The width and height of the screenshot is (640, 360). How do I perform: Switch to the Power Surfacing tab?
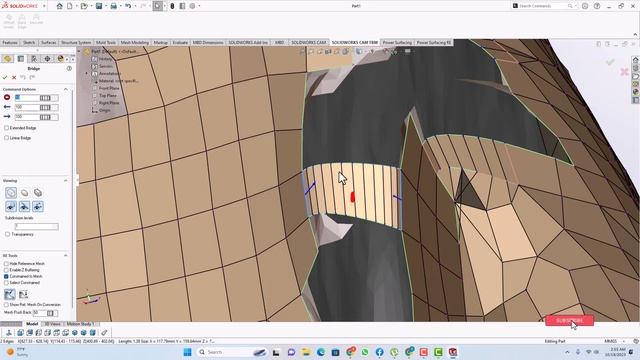[397, 42]
